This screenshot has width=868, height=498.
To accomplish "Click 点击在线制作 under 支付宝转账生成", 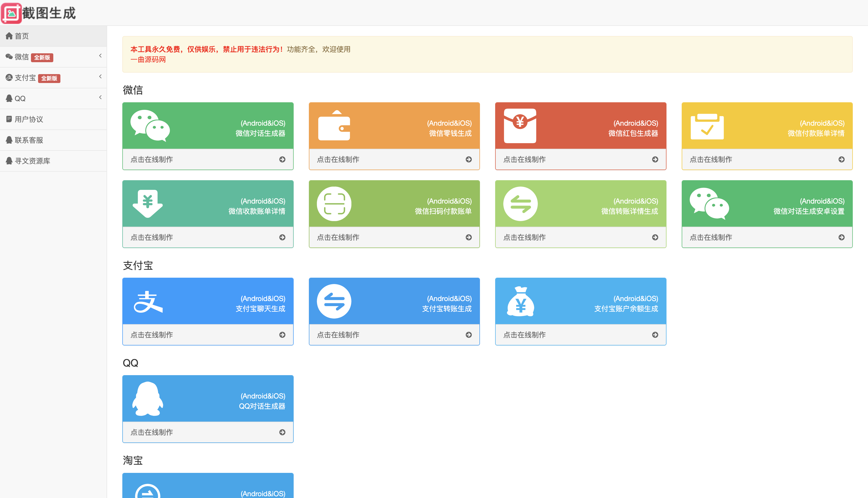I will click(x=338, y=335).
